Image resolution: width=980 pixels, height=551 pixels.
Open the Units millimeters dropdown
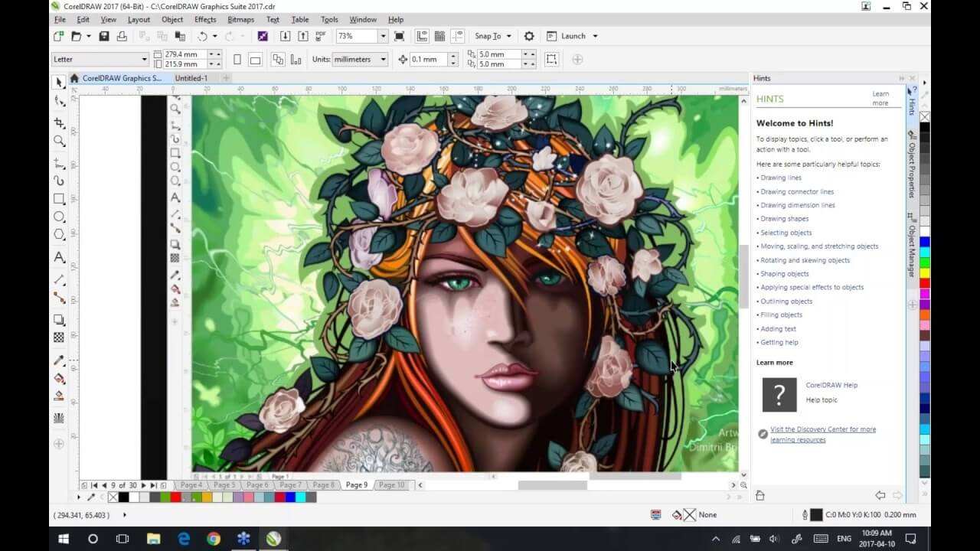click(383, 59)
